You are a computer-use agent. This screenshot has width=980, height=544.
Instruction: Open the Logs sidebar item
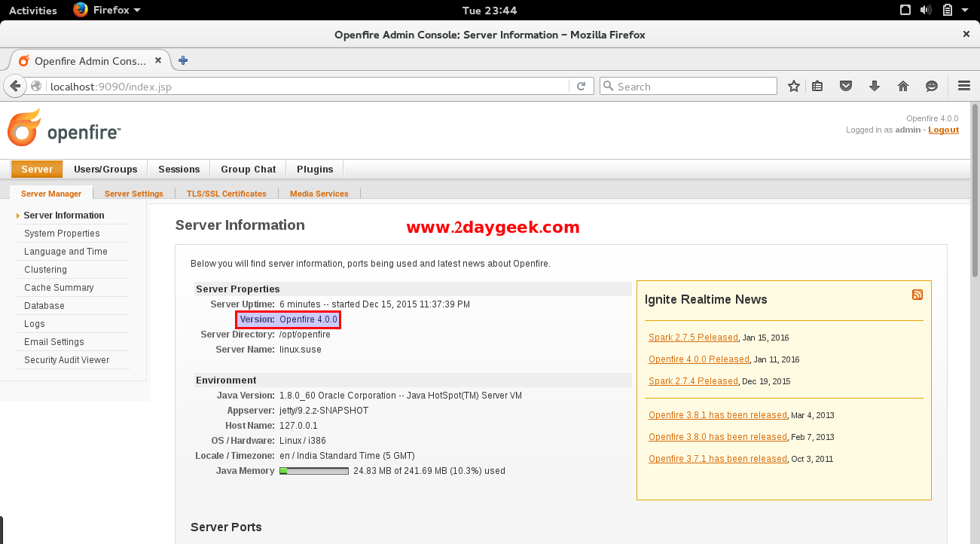35,324
